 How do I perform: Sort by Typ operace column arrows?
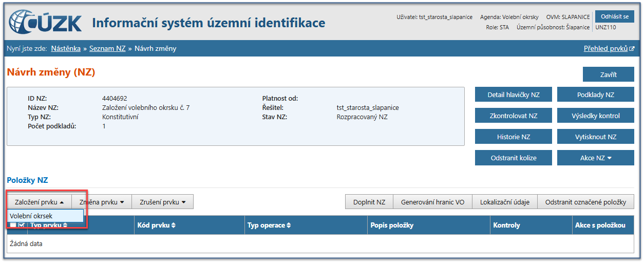tap(289, 226)
